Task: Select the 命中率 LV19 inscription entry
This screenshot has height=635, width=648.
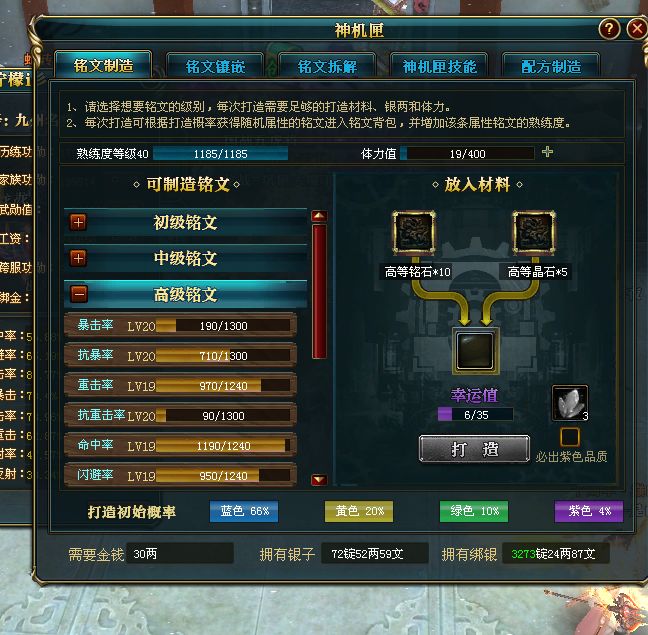Action: pos(181,446)
